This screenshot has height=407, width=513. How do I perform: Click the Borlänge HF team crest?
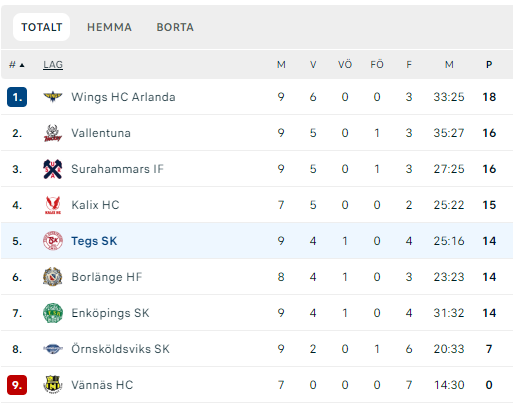[53, 277]
